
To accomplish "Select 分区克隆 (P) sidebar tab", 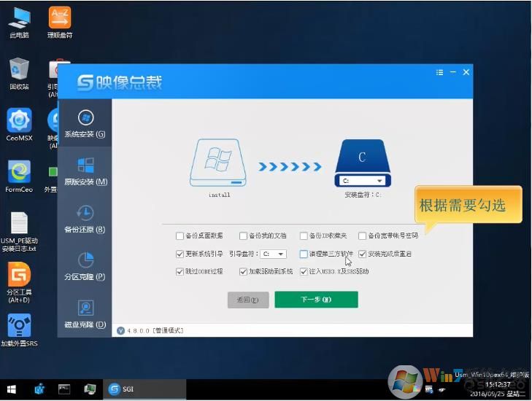I will click(x=85, y=266).
